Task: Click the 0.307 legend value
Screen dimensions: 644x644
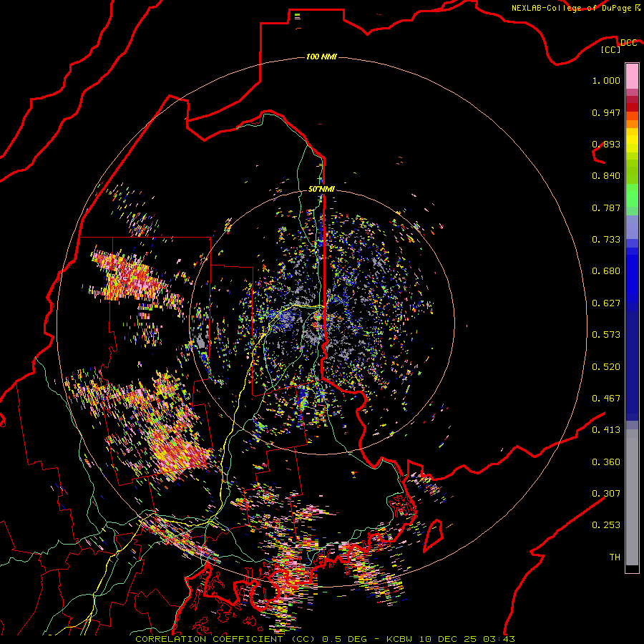Action: point(605,494)
